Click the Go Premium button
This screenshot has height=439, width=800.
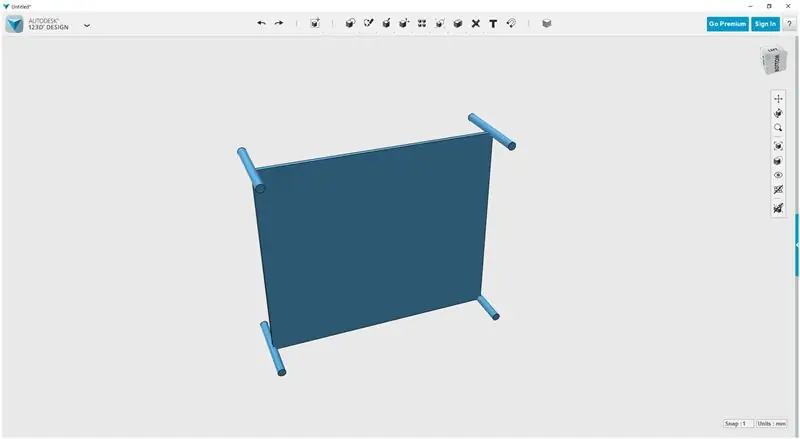point(728,24)
